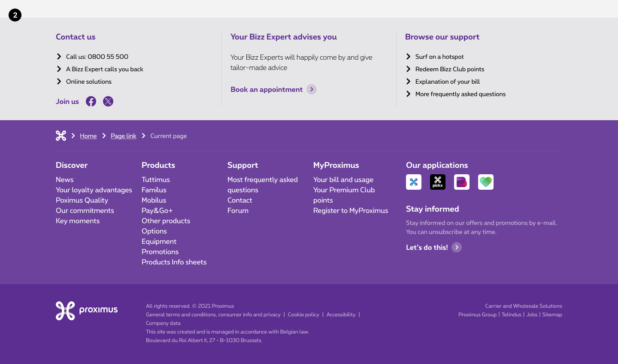Open Surf on a hotspot support link
Image resolution: width=618 pixels, height=364 pixels.
439,57
